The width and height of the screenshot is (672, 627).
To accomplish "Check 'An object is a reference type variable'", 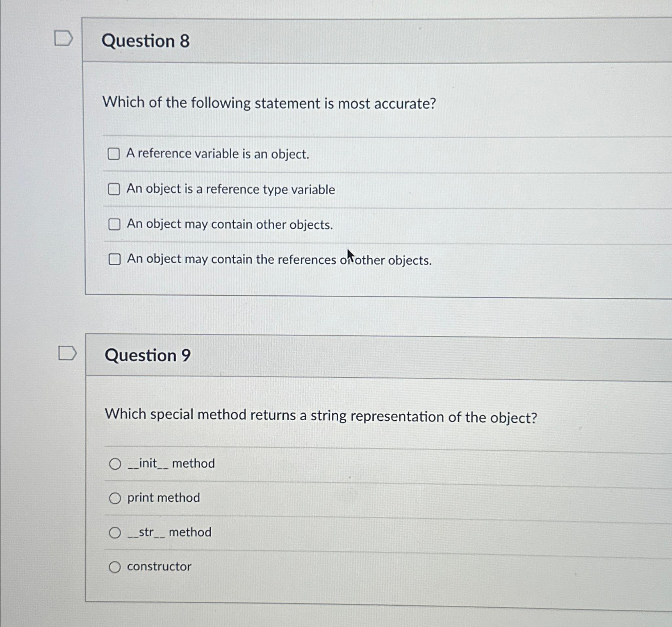I will [x=115, y=189].
